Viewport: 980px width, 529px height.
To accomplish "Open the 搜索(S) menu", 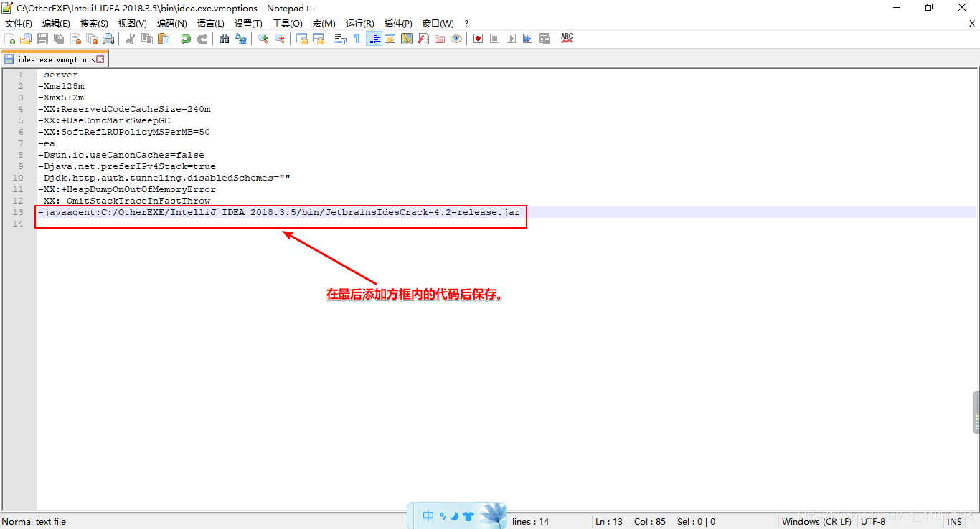I will click(x=94, y=24).
